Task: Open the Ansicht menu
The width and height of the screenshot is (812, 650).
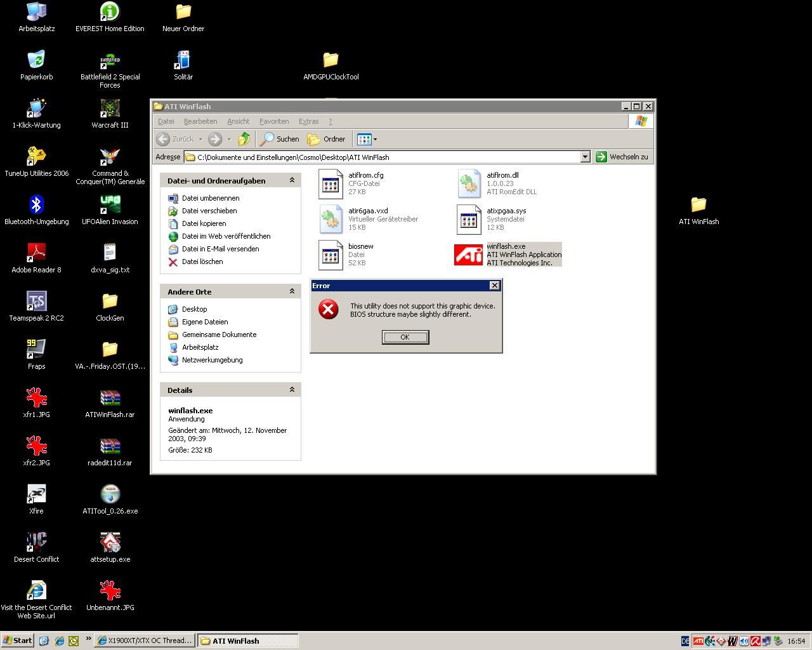Action: pyautogui.click(x=239, y=121)
